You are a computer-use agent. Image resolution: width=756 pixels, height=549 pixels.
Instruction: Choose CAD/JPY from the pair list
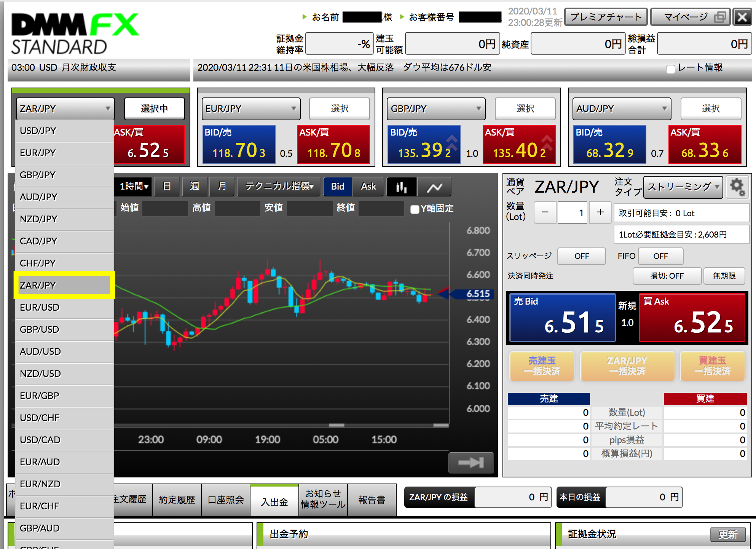(65, 241)
